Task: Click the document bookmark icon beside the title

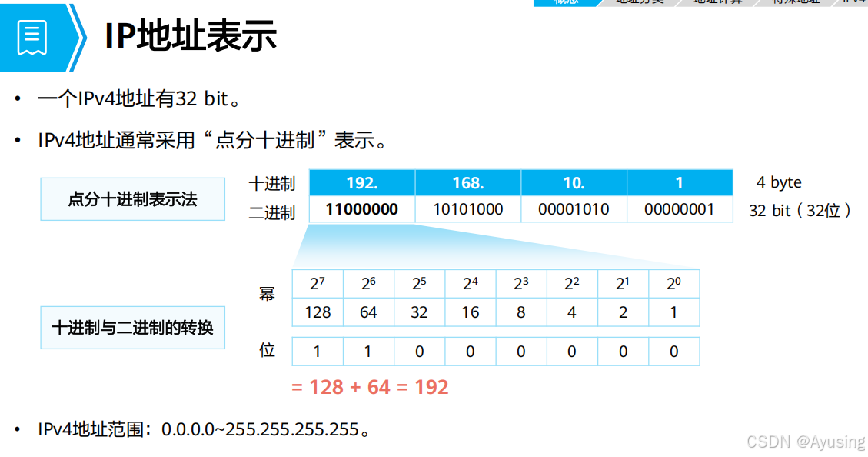Action: [32, 37]
